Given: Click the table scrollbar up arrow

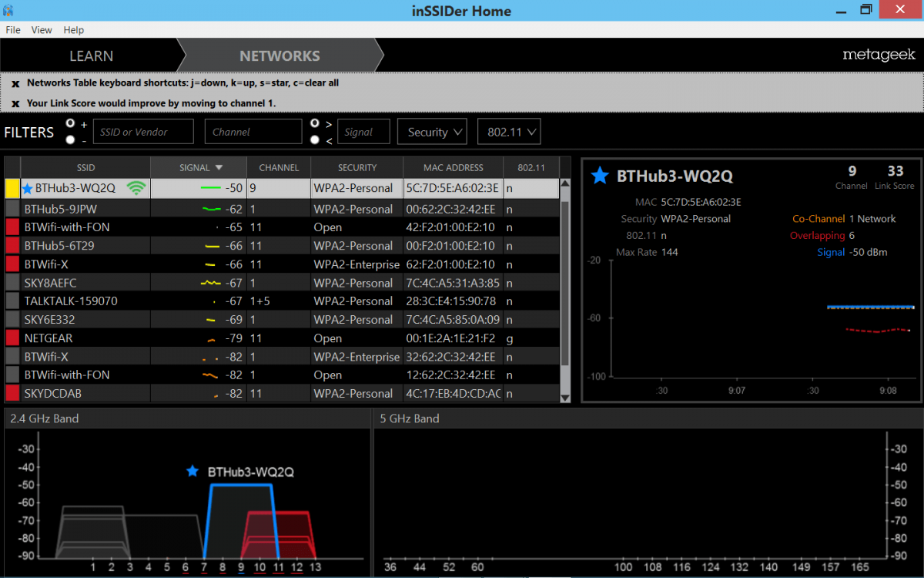Looking at the screenshot, I should 565,184.
